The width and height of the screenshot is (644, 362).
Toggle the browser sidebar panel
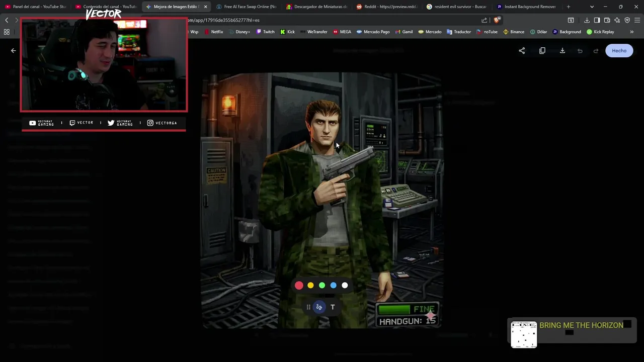pyautogui.click(x=597, y=20)
